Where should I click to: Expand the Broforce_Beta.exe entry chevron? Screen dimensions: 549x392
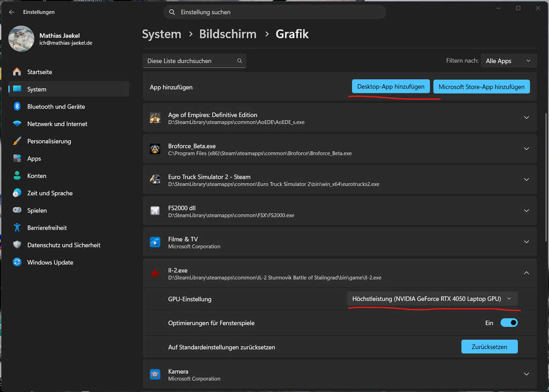[526, 149]
